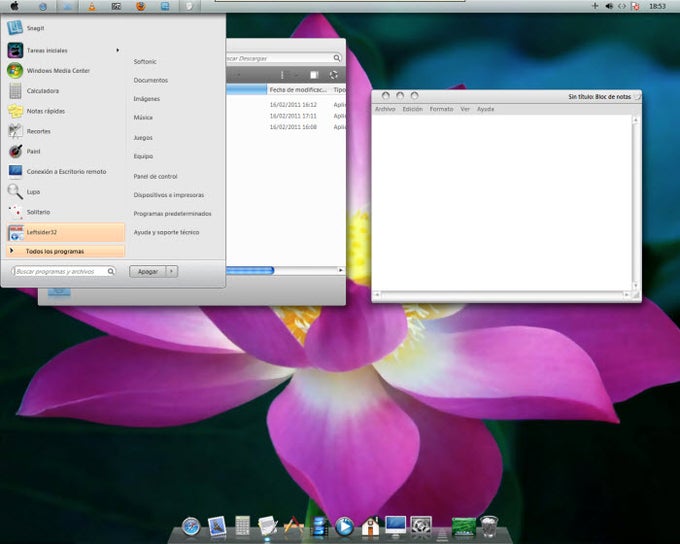Screen dimensions: 680x544
Task: Open Panel de control link
Action: [x=155, y=176]
